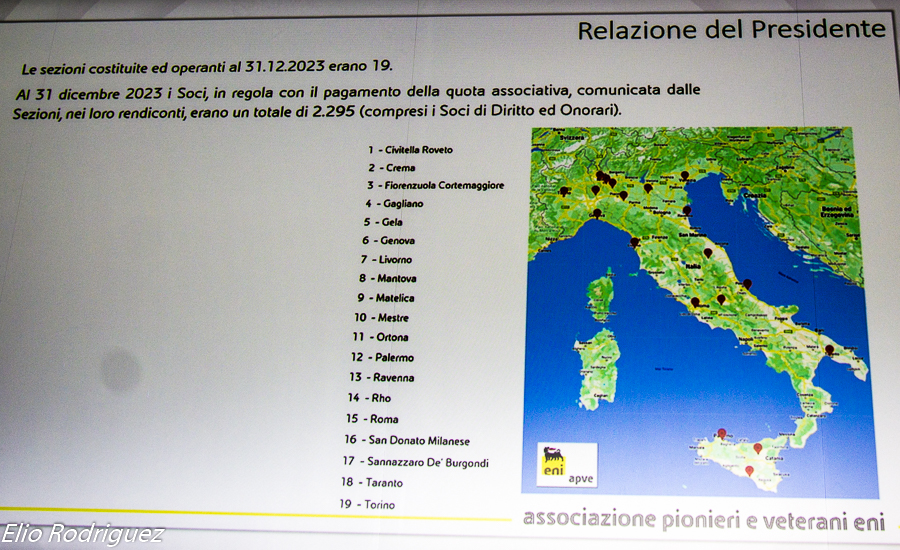Click the Palermo pin in northwest Sicily
Image resolution: width=900 pixels, height=550 pixels.
[721, 433]
